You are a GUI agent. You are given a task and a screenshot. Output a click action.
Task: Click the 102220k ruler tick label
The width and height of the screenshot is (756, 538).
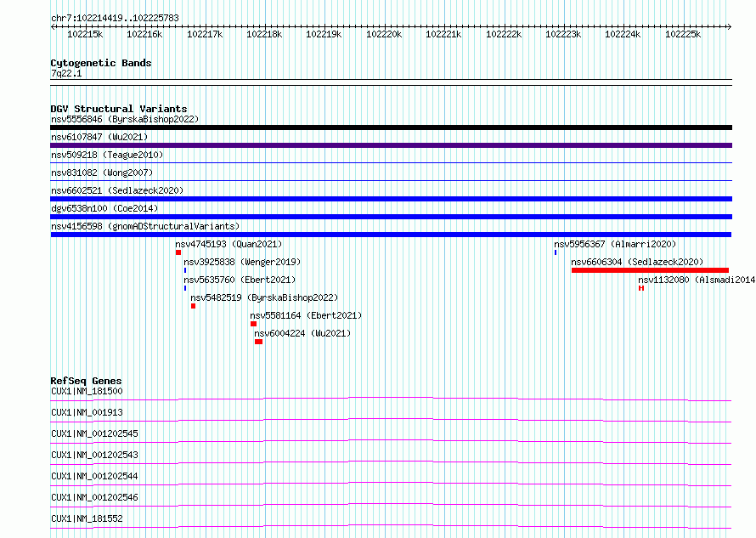(x=384, y=34)
